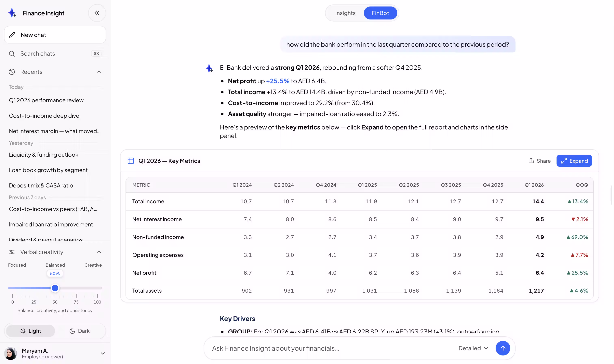Click the Expand button label

click(578, 161)
